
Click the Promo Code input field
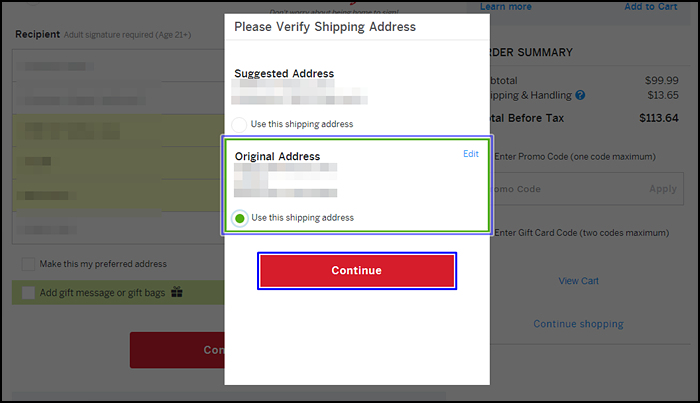pyautogui.click(x=567, y=189)
